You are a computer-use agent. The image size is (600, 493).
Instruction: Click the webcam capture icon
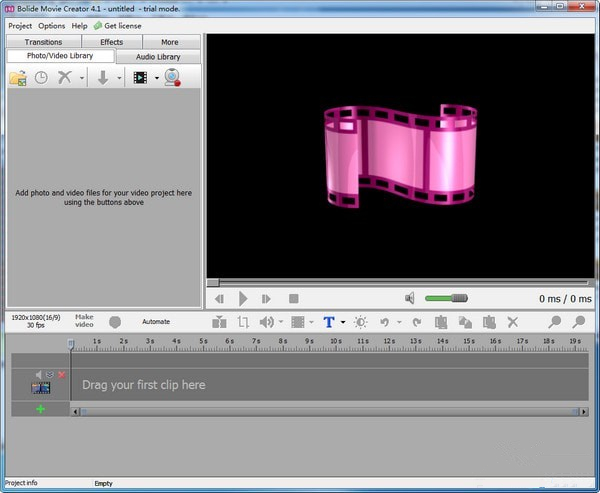(172, 77)
